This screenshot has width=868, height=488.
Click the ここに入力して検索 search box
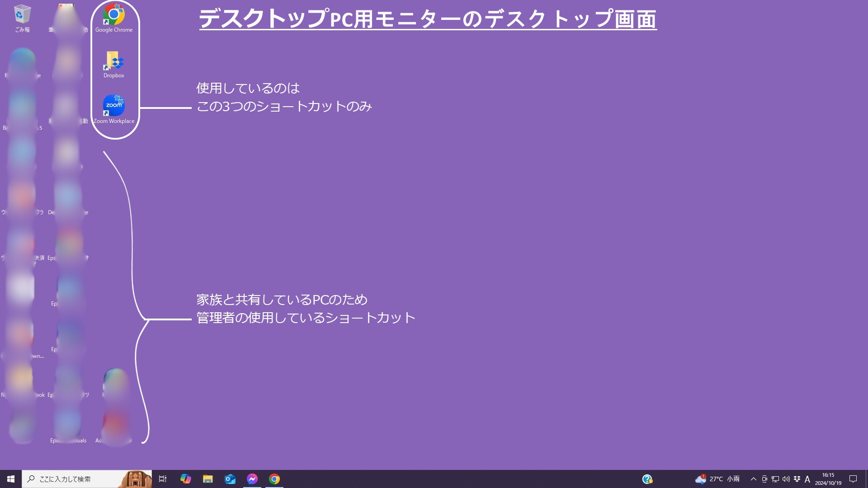pos(87,479)
